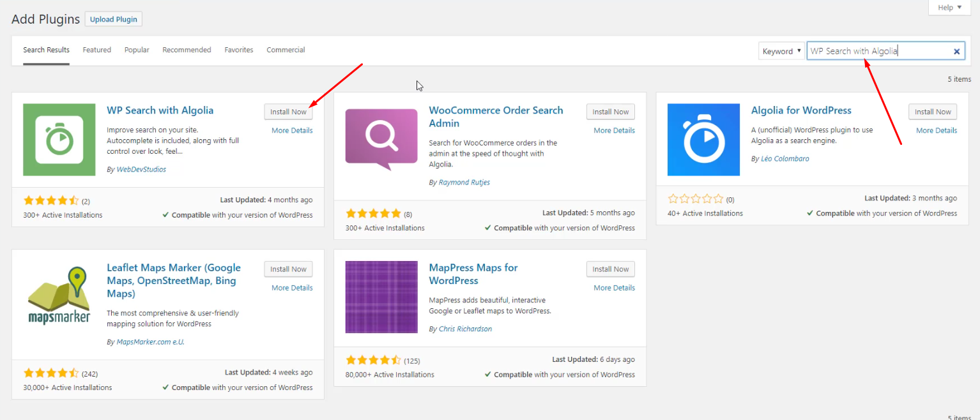
Task: Open author WebDevStudios link
Action: click(x=141, y=170)
